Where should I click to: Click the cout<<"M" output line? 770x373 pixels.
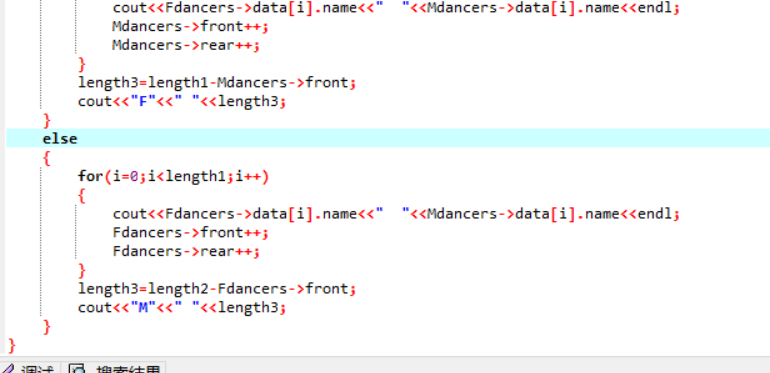point(182,308)
